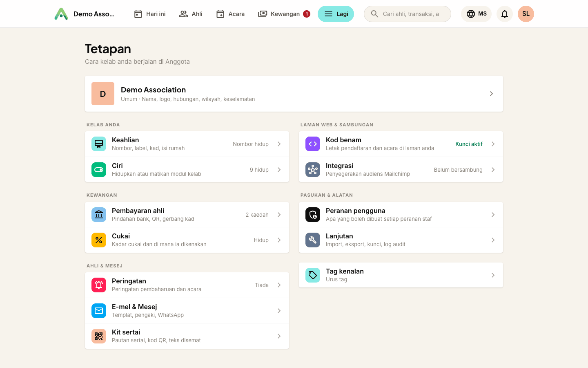The height and width of the screenshot is (368, 588).
Task: Change language with the MS button
Action: (x=476, y=14)
